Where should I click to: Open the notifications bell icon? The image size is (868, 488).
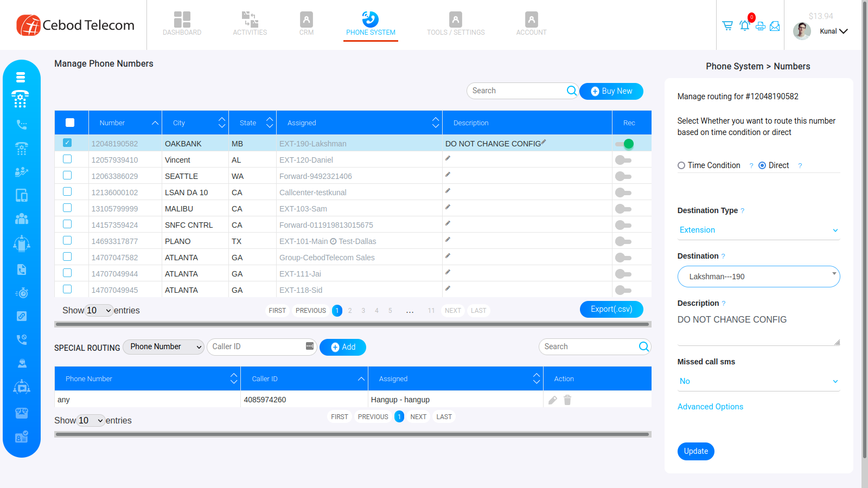(745, 25)
